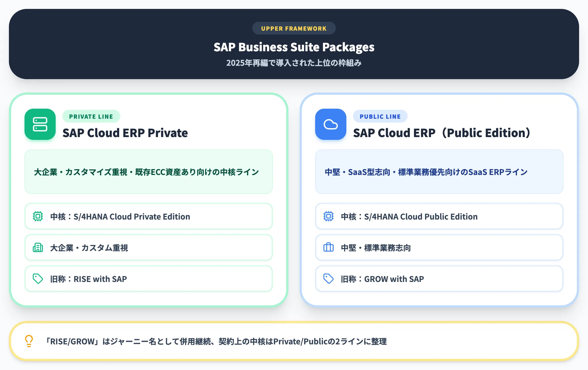The height and width of the screenshot is (370, 588).
Task: Click the row 中核：S/4HANA Cloud Public Edition
Action: [x=439, y=216]
